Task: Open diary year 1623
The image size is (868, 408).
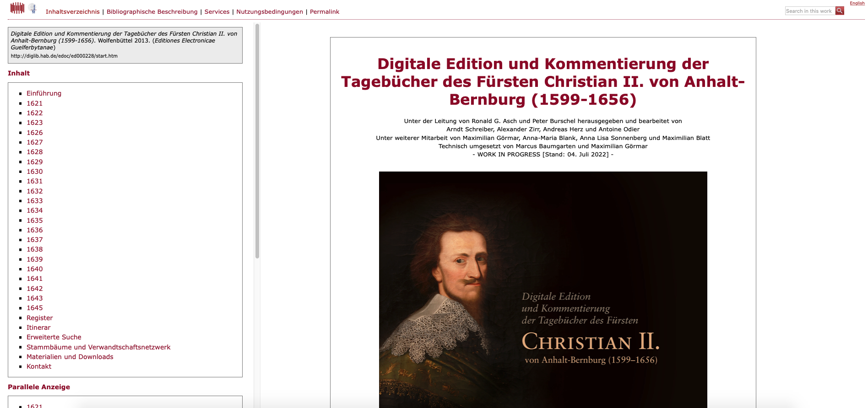Action: 35,123
